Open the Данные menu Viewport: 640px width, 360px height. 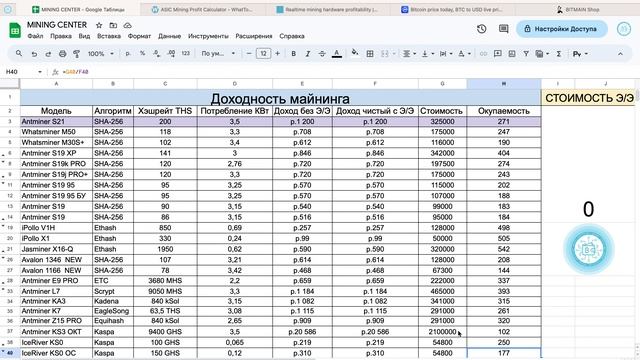169,36
